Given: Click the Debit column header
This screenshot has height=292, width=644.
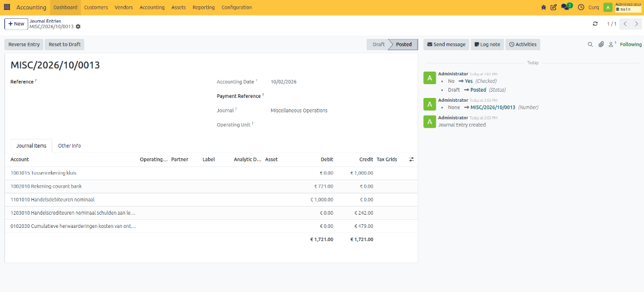Looking at the screenshot, I should tap(327, 160).
